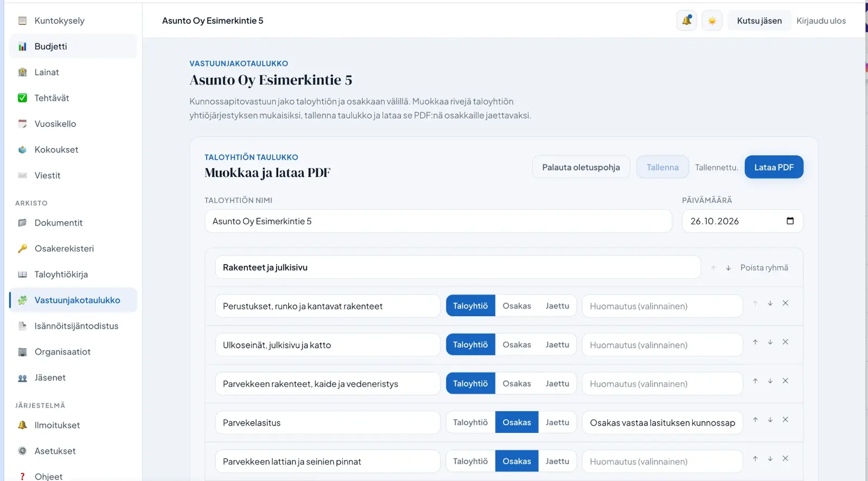This screenshot has height=481, width=868.
Task: Click the Parvekelasitus row name field
Action: pos(328,422)
